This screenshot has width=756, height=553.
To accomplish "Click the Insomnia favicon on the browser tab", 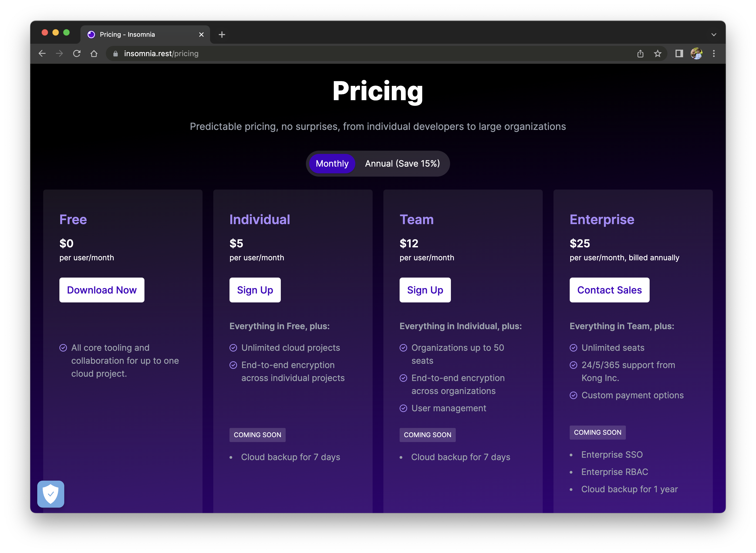I will 91,34.
